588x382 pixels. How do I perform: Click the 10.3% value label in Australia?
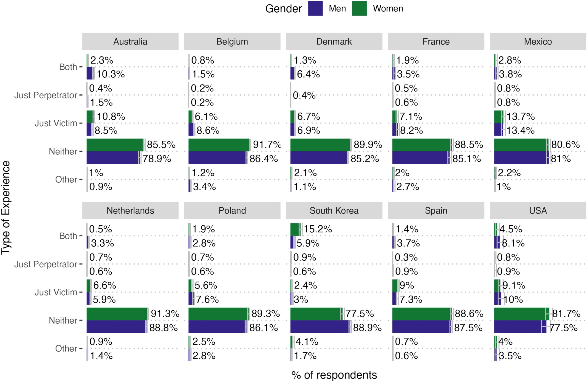click(111, 74)
